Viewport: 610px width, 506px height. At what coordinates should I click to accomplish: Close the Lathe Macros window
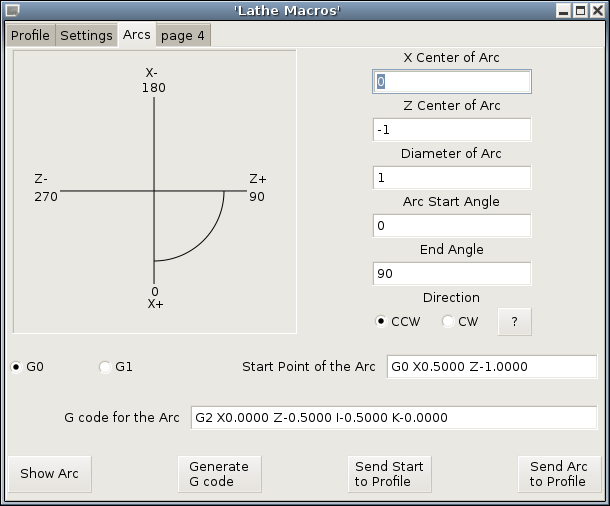597,11
